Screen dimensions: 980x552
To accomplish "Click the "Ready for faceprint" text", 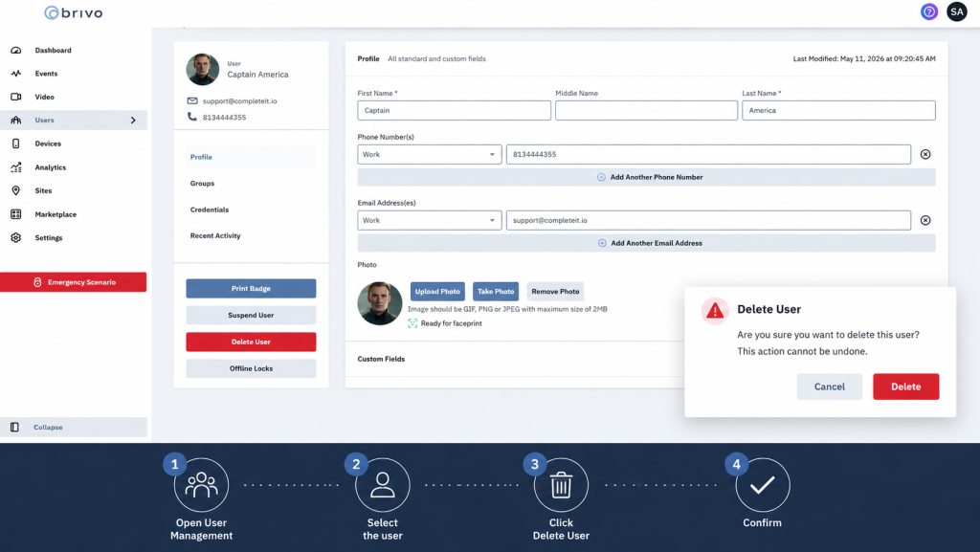I will pyautogui.click(x=452, y=323).
